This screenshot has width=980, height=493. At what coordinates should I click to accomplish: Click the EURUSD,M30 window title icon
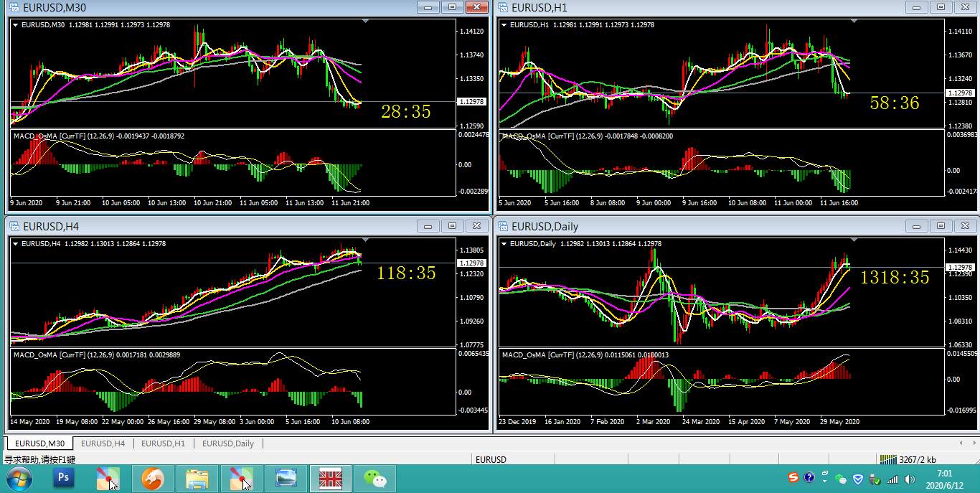tap(14, 7)
